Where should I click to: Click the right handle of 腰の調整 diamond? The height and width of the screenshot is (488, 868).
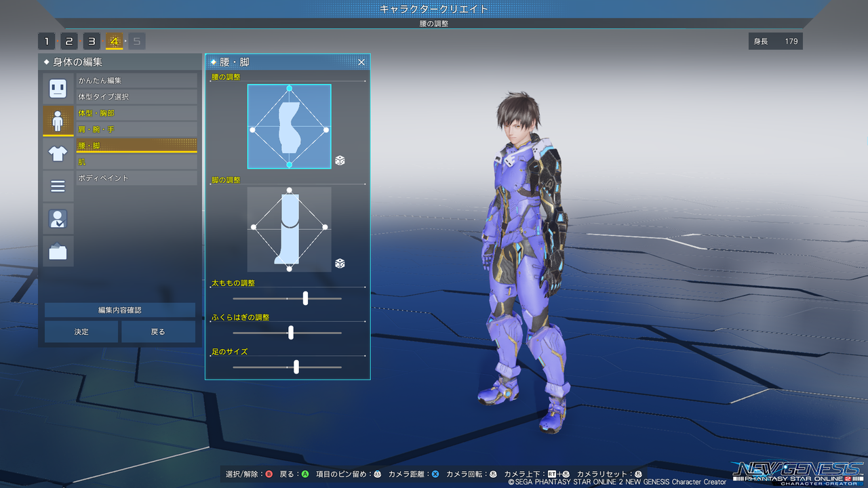tap(326, 129)
